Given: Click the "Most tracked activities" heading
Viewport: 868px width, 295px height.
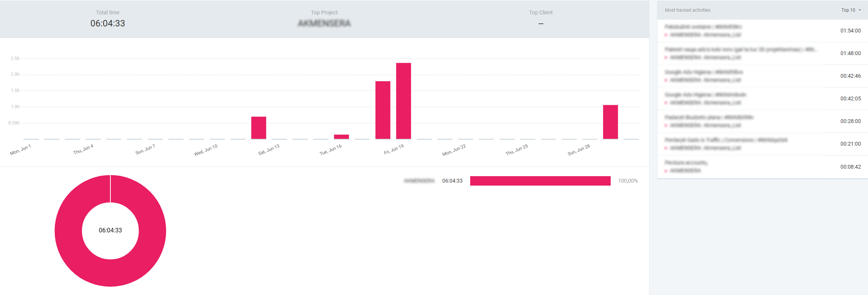Looking at the screenshot, I should click(x=688, y=10).
